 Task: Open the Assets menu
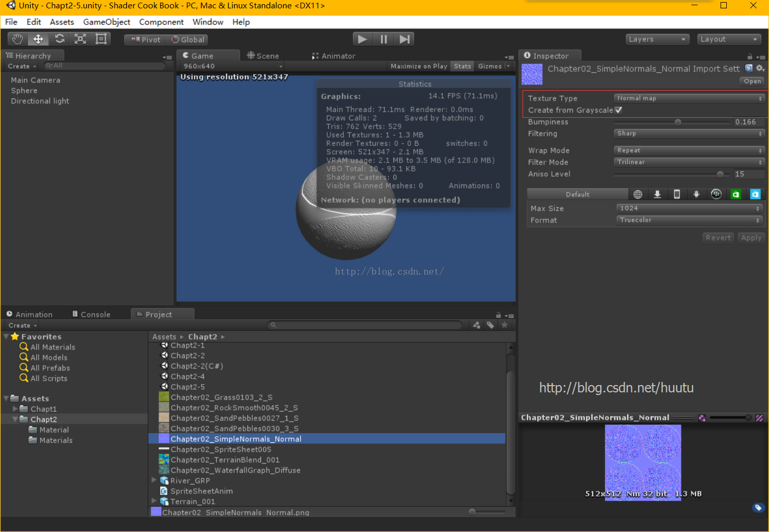coord(62,22)
